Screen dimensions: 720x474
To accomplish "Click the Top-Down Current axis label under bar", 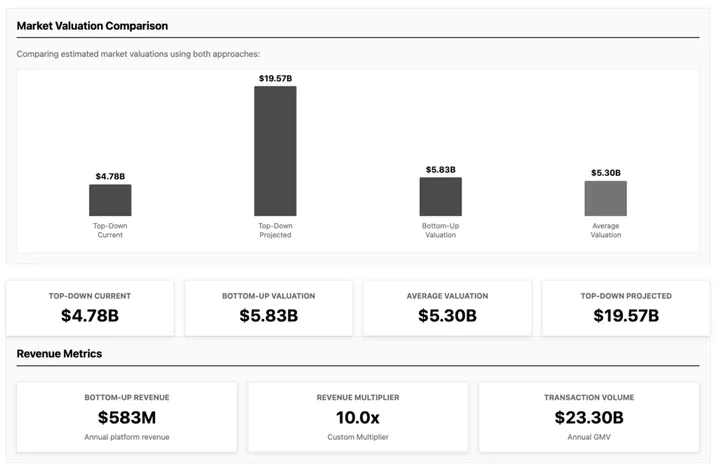I will point(110,230).
